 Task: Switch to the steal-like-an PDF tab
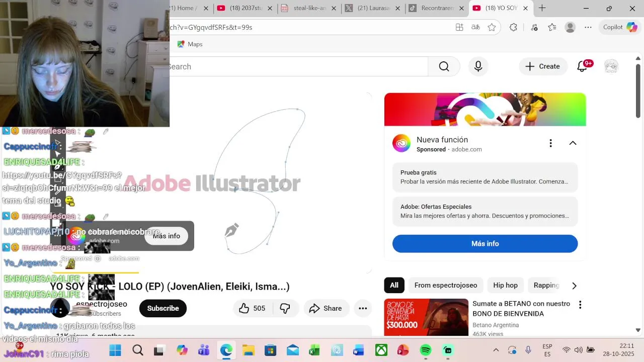309,8
